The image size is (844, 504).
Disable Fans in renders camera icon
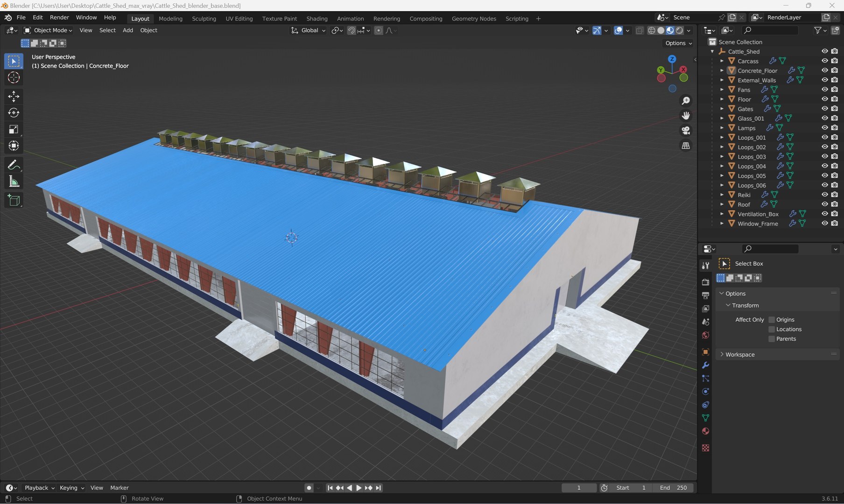pyautogui.click(x=835, y=90)
